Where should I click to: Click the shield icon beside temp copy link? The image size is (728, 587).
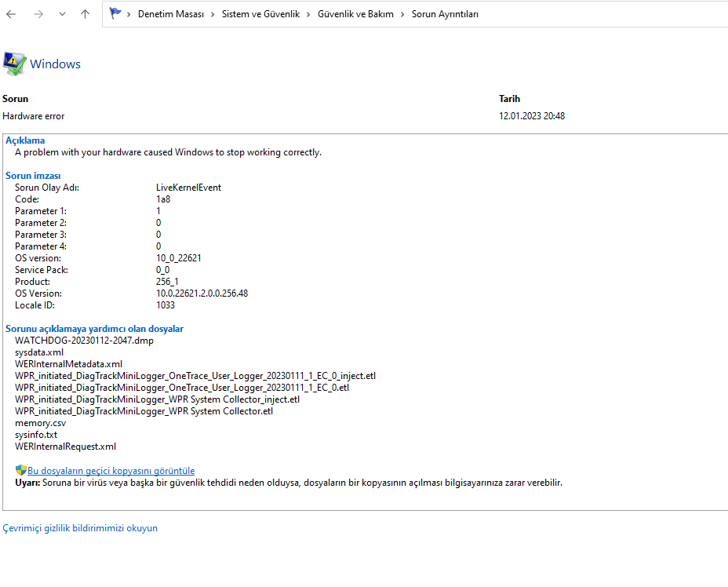(x=21, y=470)
